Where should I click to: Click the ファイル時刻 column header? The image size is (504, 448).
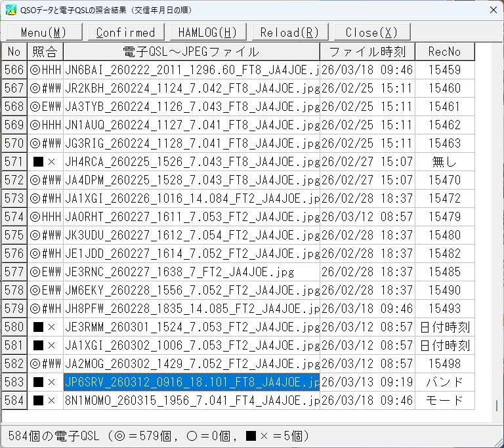pyautogui.click(x=367, y=51)
